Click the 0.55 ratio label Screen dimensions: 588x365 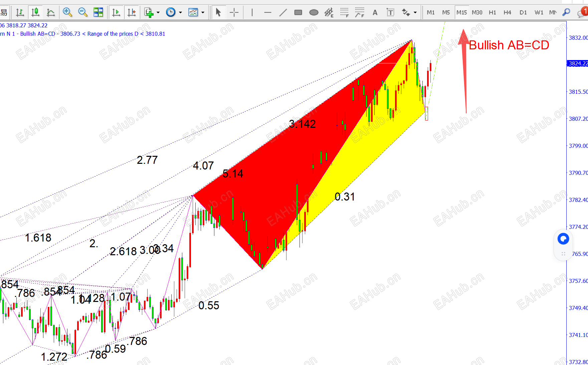coord(209,306)
